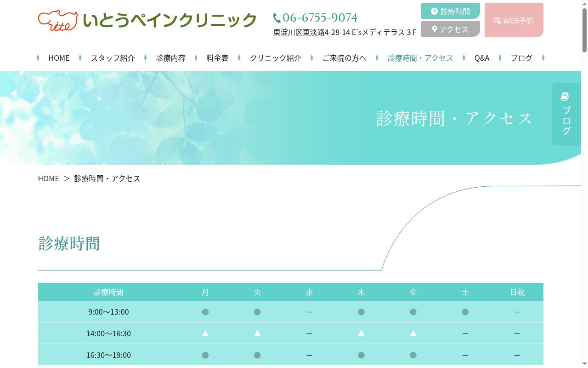Click the HOME breadcrumb link
The image size is (588, 368).
[x=49, y=178]
